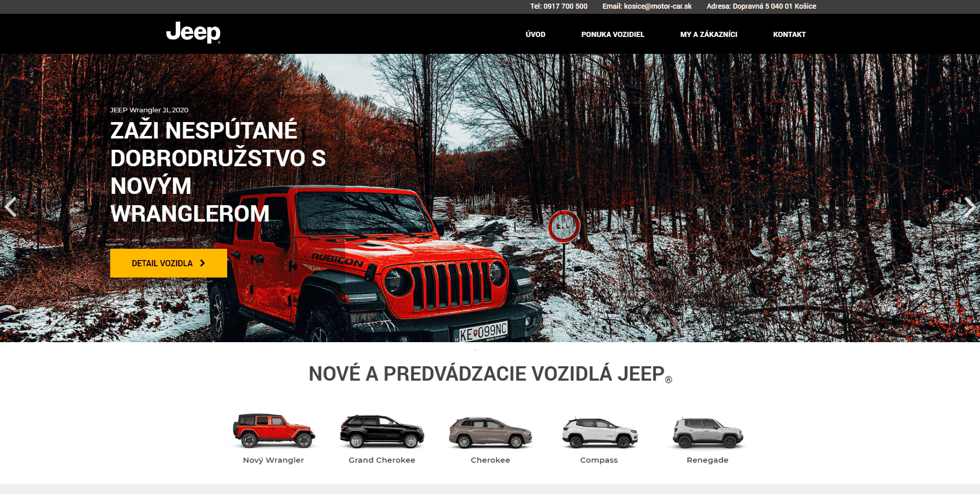Image resolution: width=980 pixels, height=494 pixels.
Task: Open the PONUKA VOZIDIEL menu
Action: click(x=612, y=34)
